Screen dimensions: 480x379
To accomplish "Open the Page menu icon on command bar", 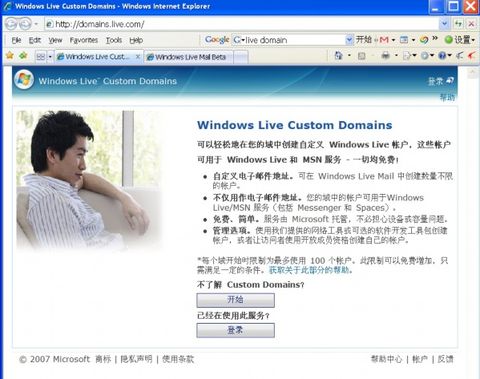I will pos(410,56).
